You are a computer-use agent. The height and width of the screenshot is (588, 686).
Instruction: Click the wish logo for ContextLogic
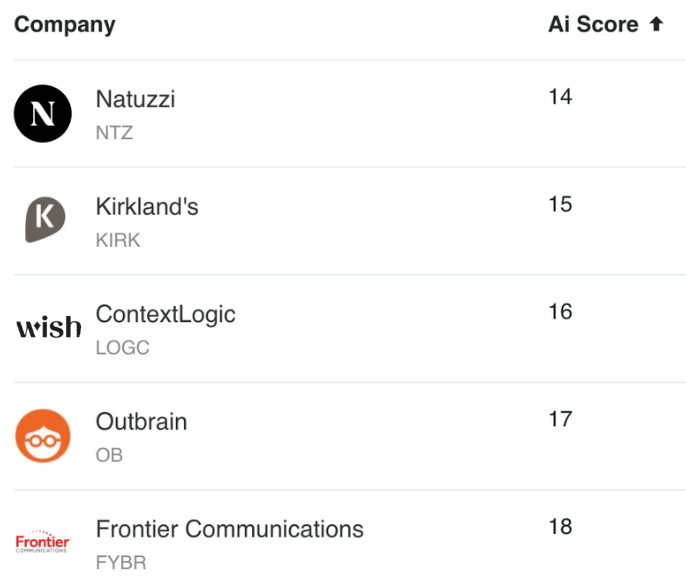tap(49, 327)
